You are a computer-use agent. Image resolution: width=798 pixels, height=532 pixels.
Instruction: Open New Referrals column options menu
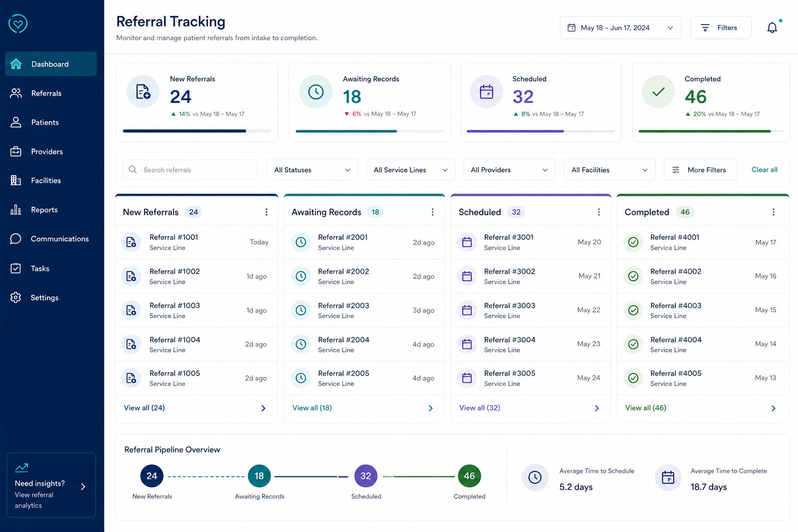point(267,212)
